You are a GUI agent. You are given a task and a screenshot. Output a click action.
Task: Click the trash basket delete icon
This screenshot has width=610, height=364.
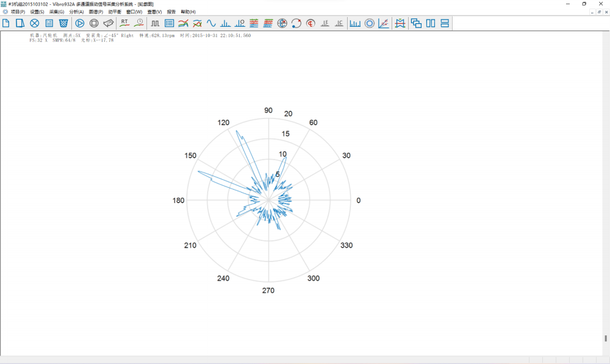click(63, 23)
